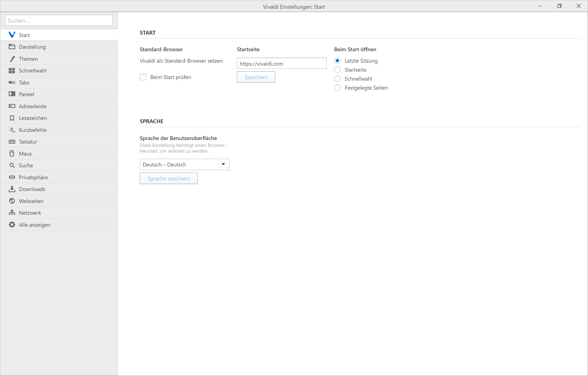Choose the Festgelegte Seiten radio button
Viewport: 588px width, 376px height.
[337, 88]
